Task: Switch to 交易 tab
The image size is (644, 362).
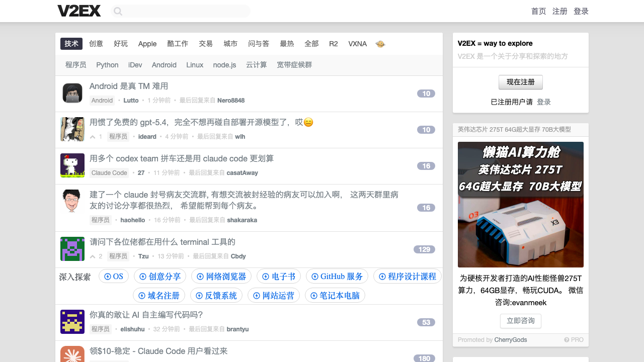Action: [x=206, y=44]
